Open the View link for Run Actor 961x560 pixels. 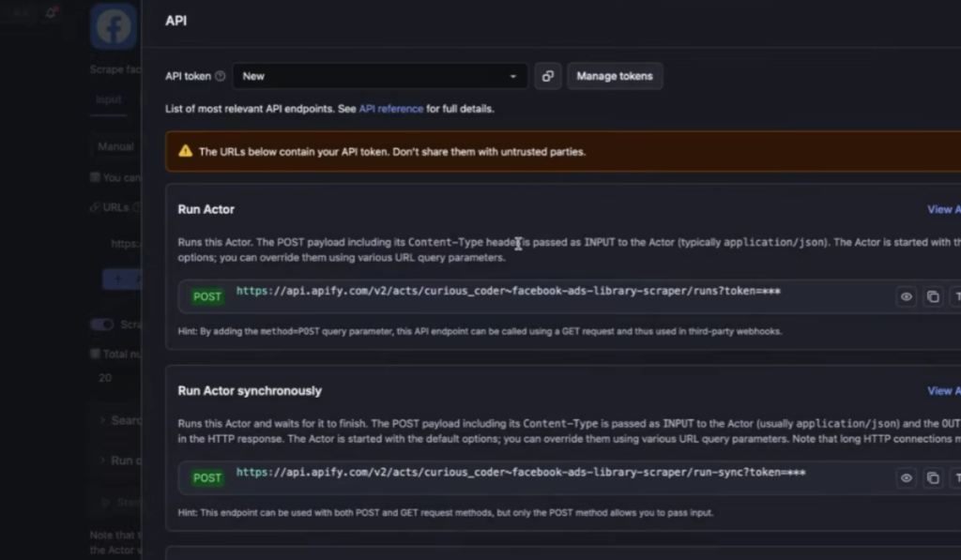tap(941, 209)
